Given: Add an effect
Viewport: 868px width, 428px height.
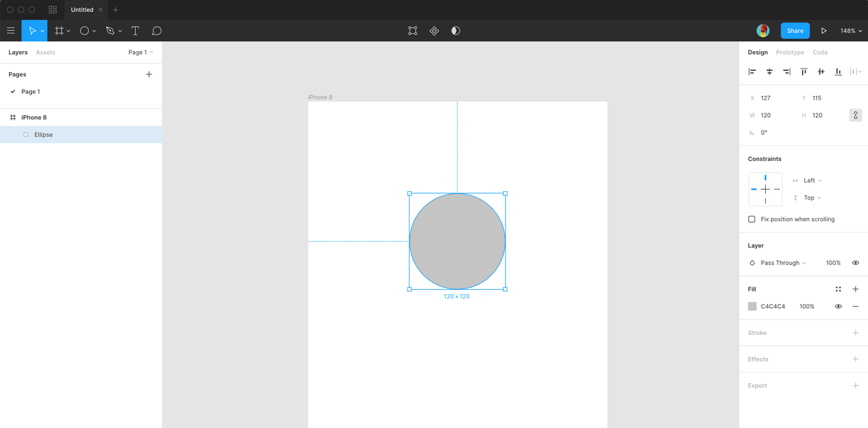Looking at the screenshot, I should pyautogui.click(x=855, y=359).
